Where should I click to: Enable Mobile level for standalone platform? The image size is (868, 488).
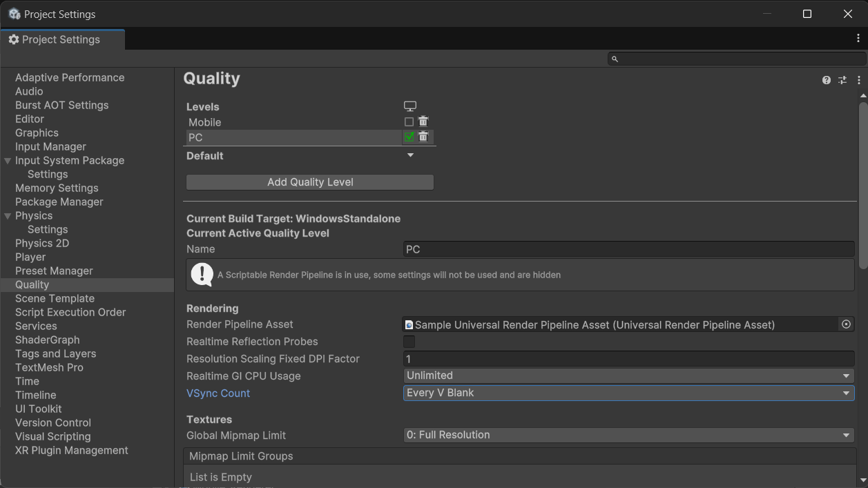409,122
